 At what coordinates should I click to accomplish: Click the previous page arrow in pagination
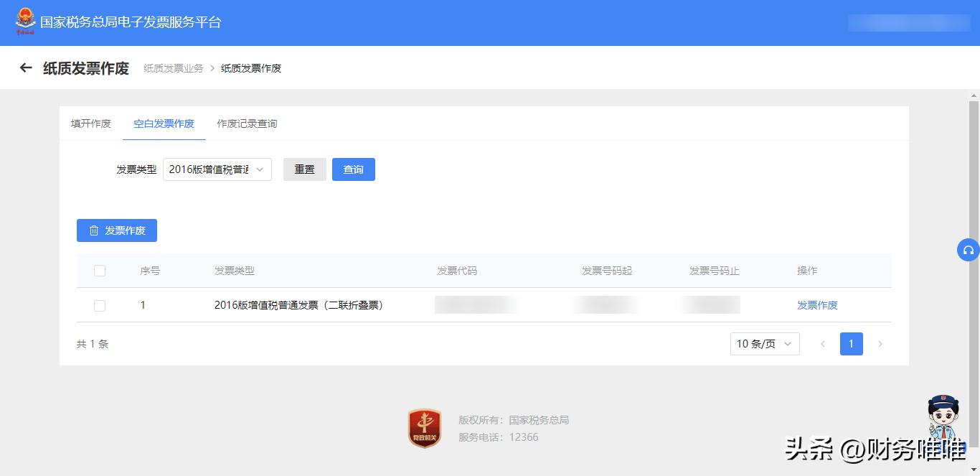pos(823,344)
